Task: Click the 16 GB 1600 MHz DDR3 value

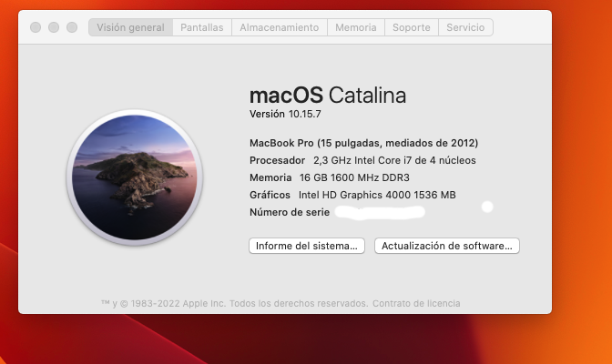Action: [x=354, y=177]
